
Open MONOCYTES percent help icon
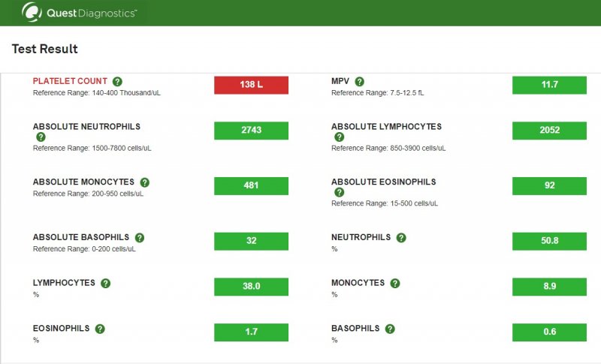[x=395, y=283]
